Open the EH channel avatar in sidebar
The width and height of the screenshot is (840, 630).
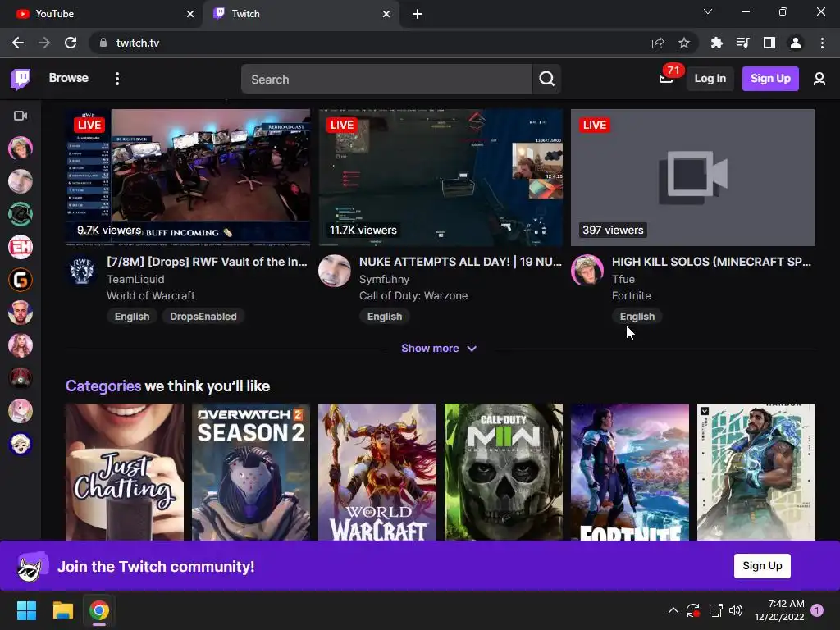coord(21,247)
